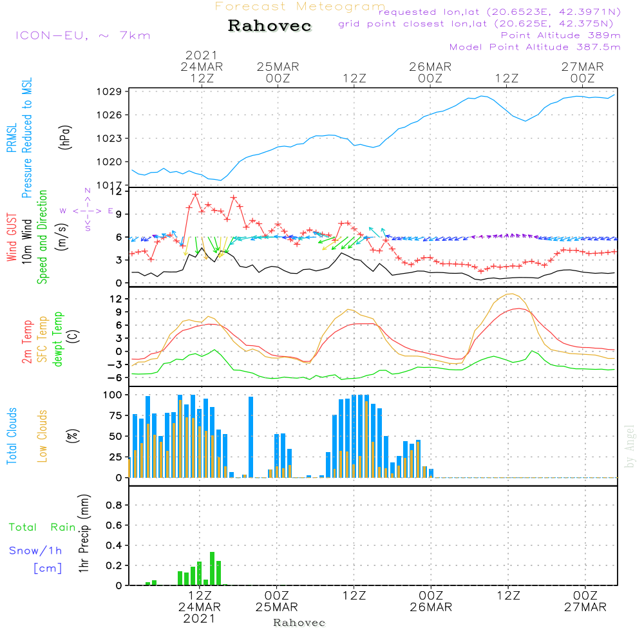644x644 pixels.
Task: Click the '10m Wind' axis label
Action: coord(26,241)
